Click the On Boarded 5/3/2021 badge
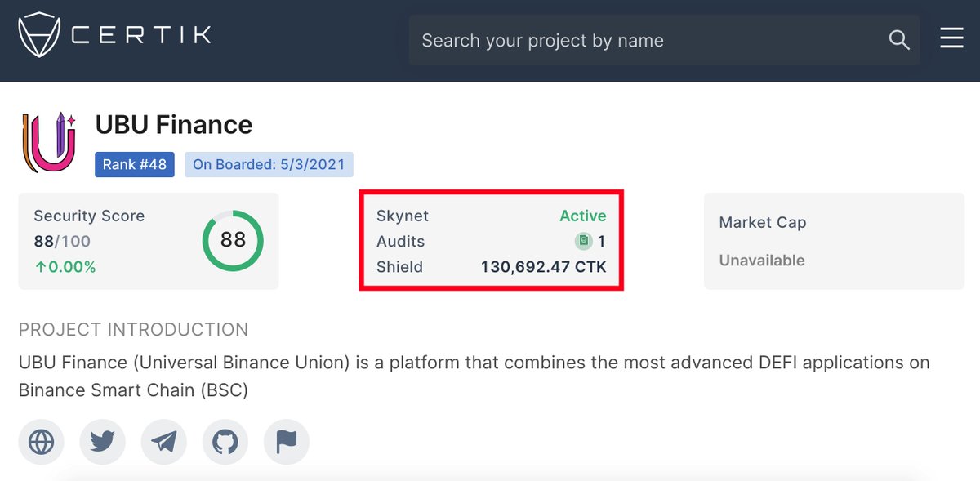Image resolution: width=980 pixels, height=481 pixels. click(269, 164)
